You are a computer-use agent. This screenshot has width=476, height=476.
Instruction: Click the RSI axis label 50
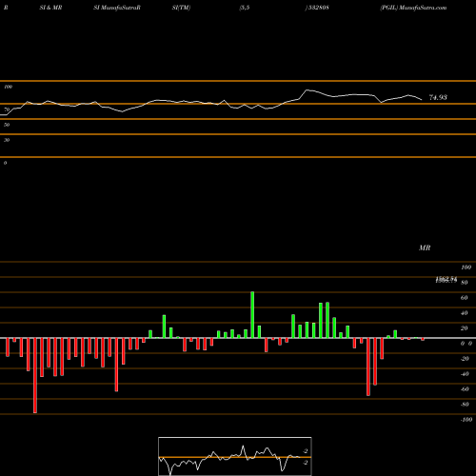point(7,125)
